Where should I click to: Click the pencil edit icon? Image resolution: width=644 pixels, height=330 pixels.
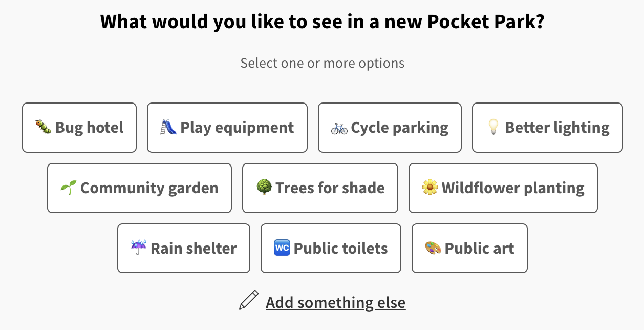click(249, 300)
